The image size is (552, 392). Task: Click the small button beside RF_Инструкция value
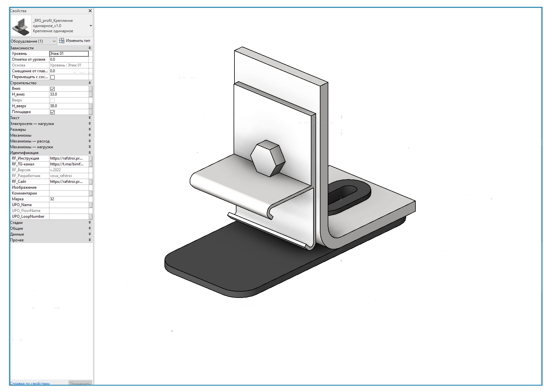[91, 158]
